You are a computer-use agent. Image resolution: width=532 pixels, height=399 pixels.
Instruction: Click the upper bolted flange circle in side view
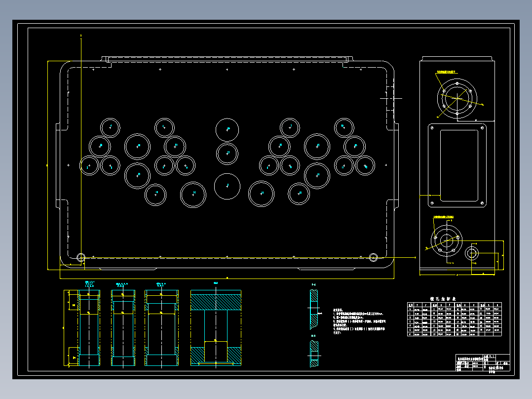pos(457,98)
